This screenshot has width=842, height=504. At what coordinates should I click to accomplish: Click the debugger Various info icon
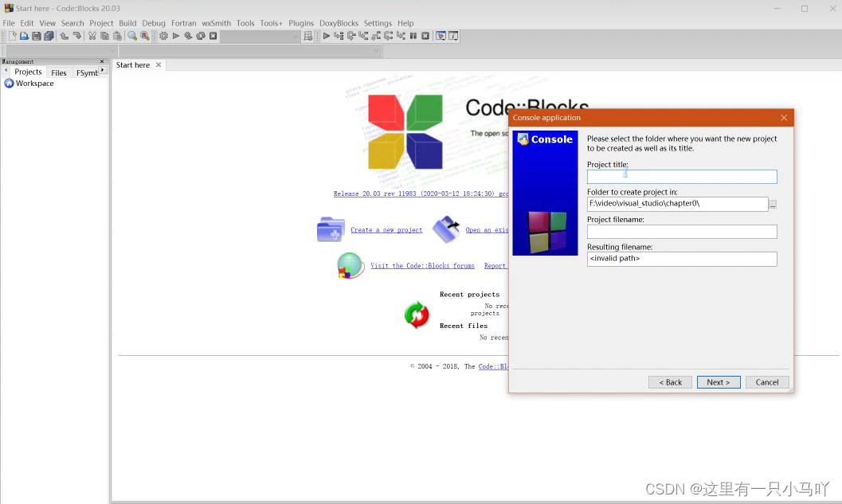pos(453,36)
